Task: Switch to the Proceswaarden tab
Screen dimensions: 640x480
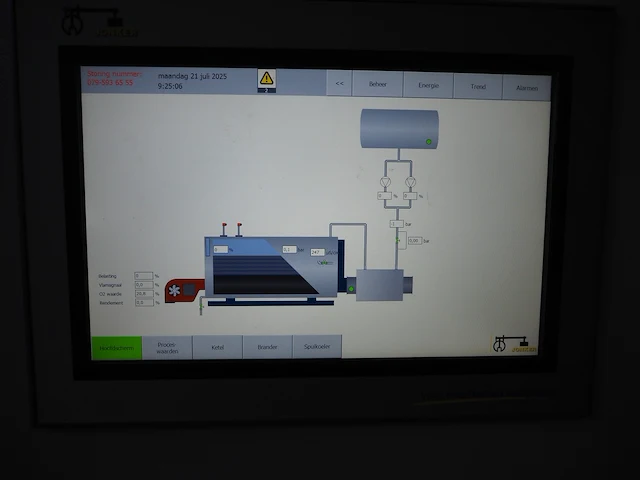Action: point(167,348)
